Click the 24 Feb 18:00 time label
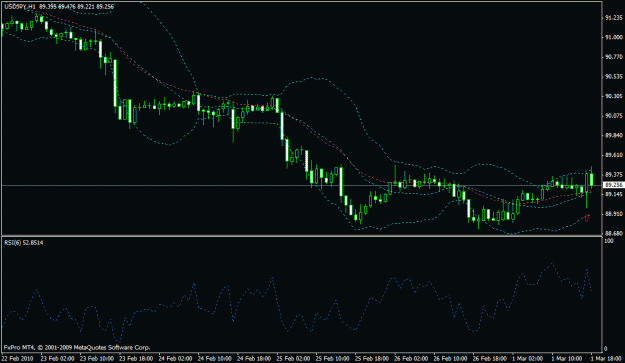625x363 pixels. 254,358
